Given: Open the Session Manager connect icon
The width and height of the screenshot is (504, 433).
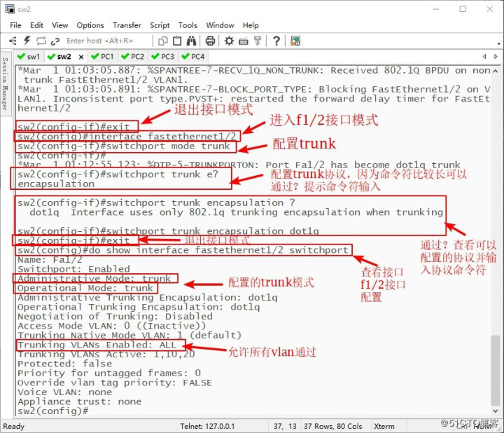Looking at the screenshot, I should (x=13, y=41).
